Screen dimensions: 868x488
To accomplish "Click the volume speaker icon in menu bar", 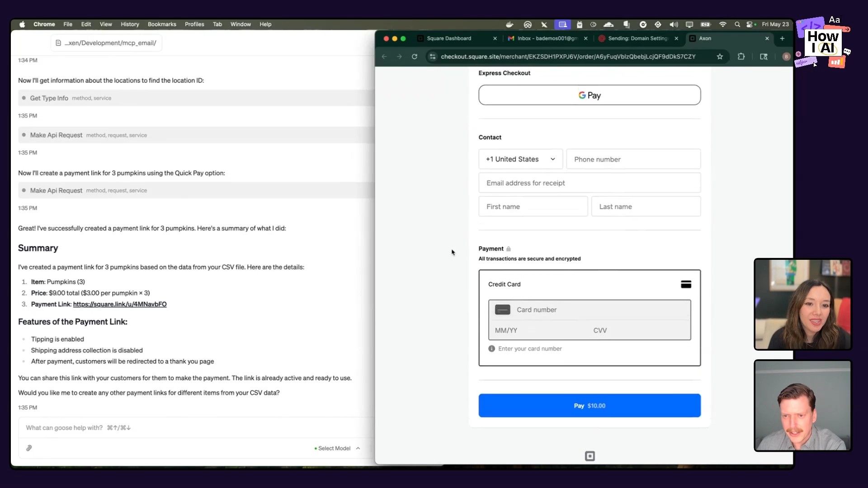I will coord(674,24).
